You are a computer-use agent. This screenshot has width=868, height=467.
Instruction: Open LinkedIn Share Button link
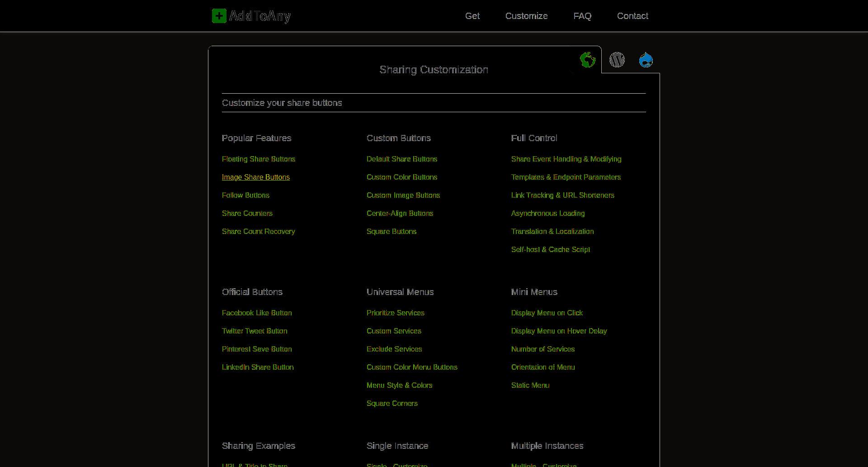258,367
